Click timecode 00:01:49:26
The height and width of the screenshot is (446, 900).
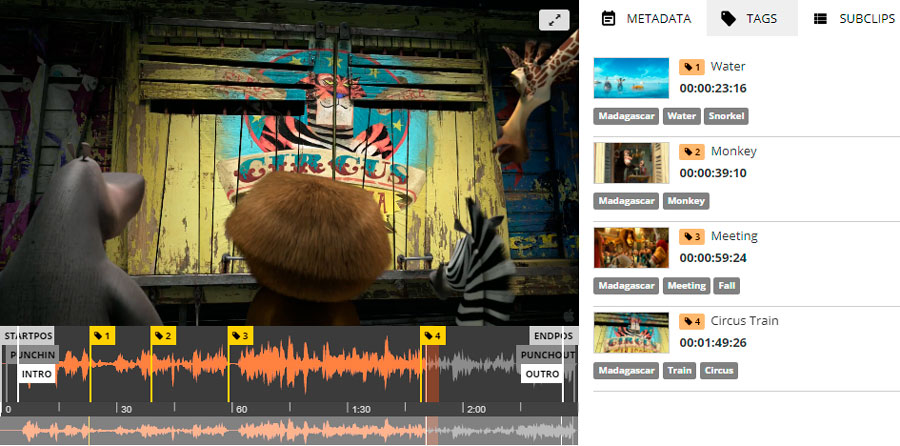tap(713, 343)
